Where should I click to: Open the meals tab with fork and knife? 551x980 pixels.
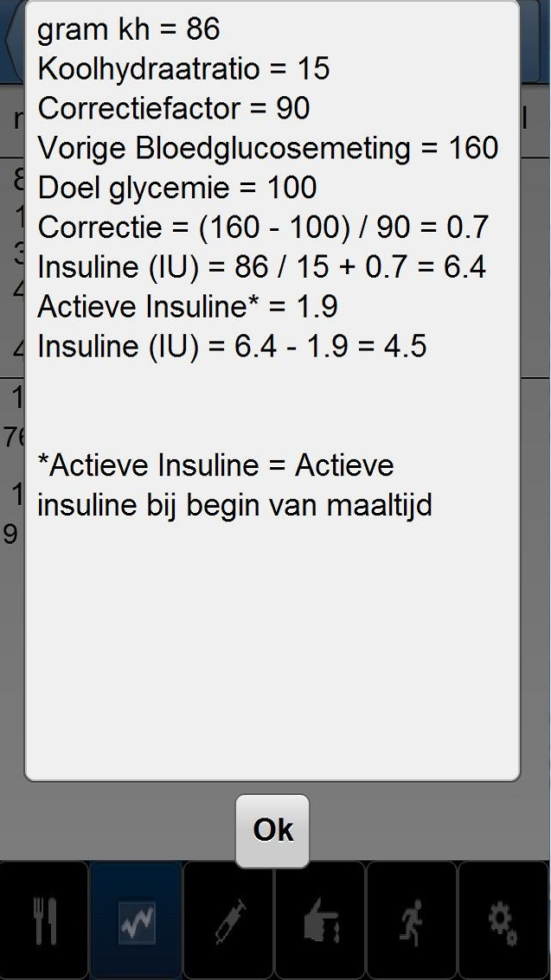point(44,920)
